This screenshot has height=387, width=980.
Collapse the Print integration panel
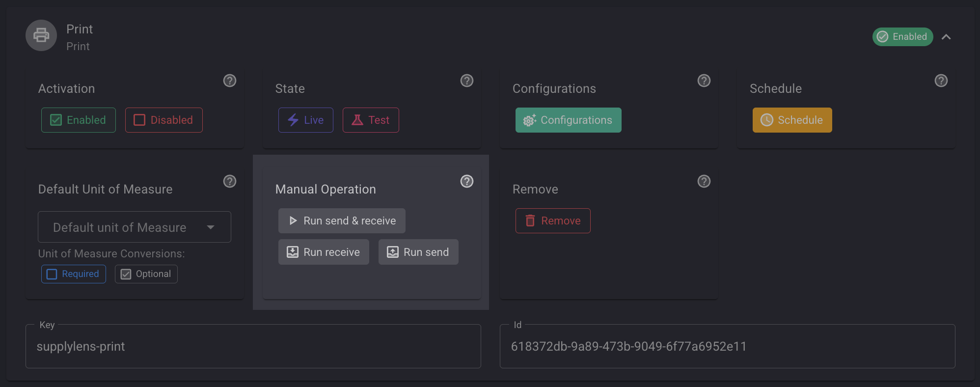[946, 37]
